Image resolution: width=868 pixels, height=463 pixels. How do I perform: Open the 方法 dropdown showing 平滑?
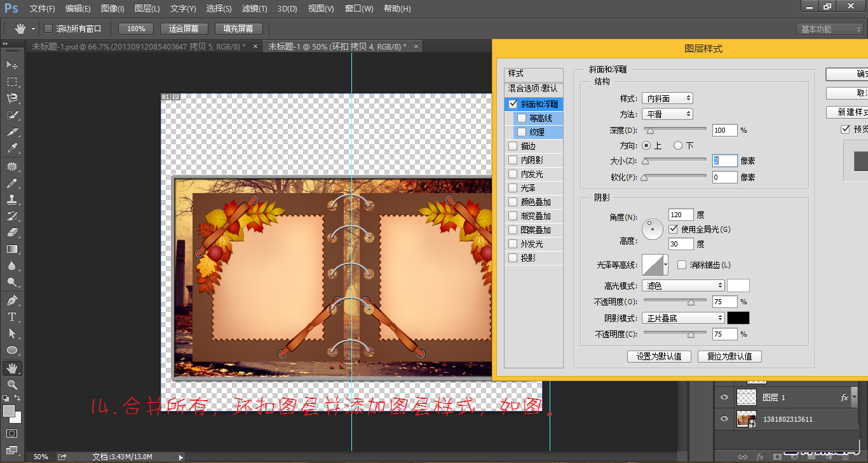click(x=667, y=114)
